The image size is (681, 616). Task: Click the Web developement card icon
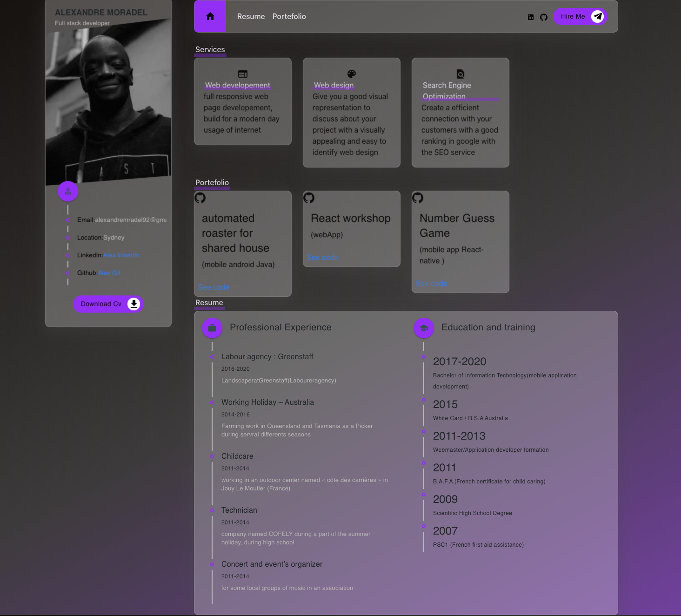click(x=243, y=74)
